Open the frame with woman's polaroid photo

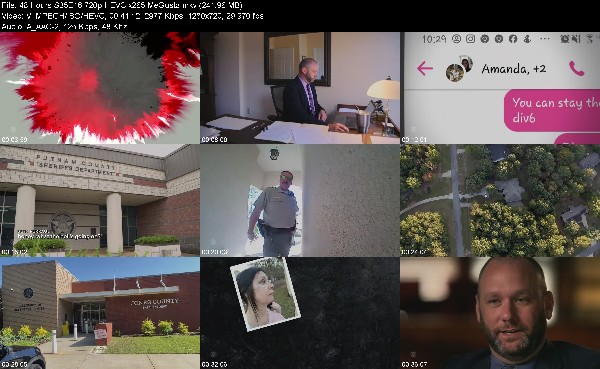pyautogui.click(x=300, y=313)
